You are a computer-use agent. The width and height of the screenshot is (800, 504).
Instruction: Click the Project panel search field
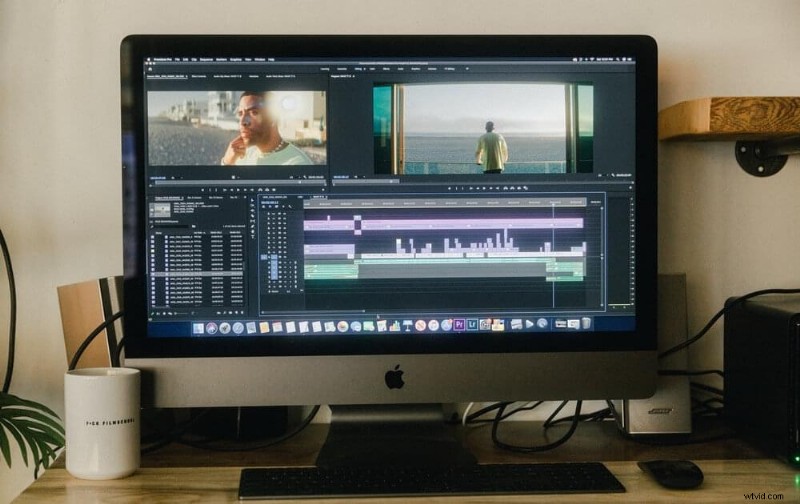coord(173,226)
